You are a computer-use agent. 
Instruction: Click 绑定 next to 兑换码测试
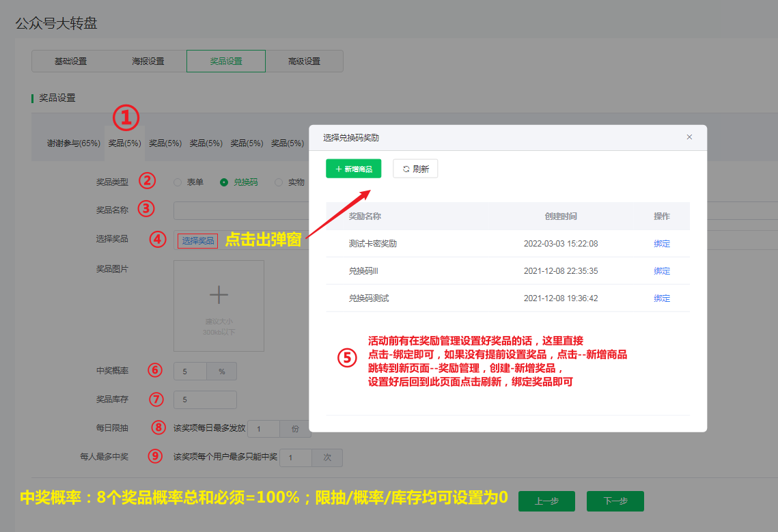[x=662, y=297]
